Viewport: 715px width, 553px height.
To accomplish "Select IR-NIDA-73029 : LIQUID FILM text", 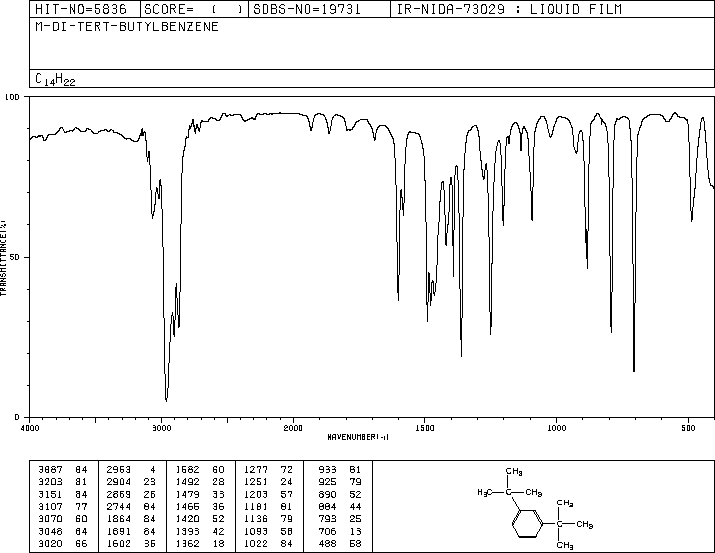I will [509, 9].
